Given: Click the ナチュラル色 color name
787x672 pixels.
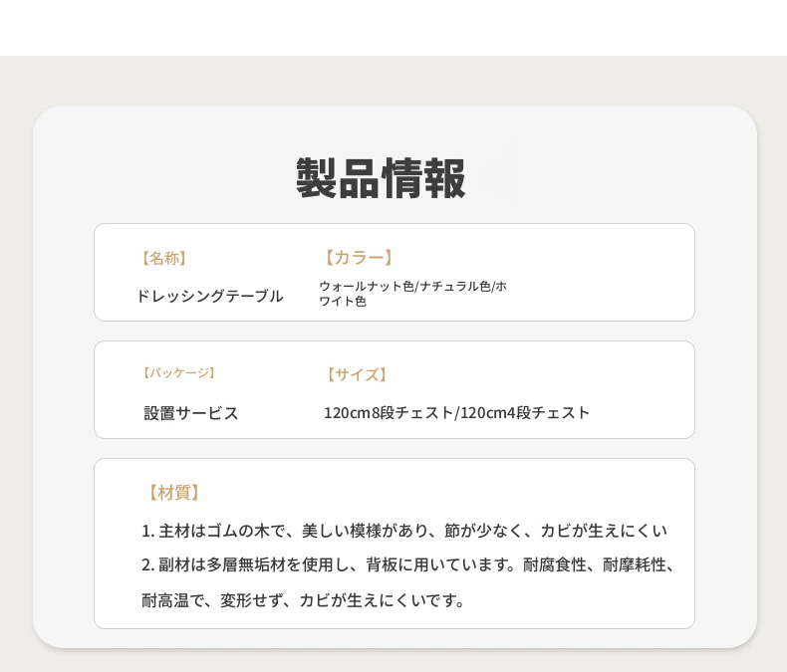Looking at the screenshot, I should click(454, 287).
